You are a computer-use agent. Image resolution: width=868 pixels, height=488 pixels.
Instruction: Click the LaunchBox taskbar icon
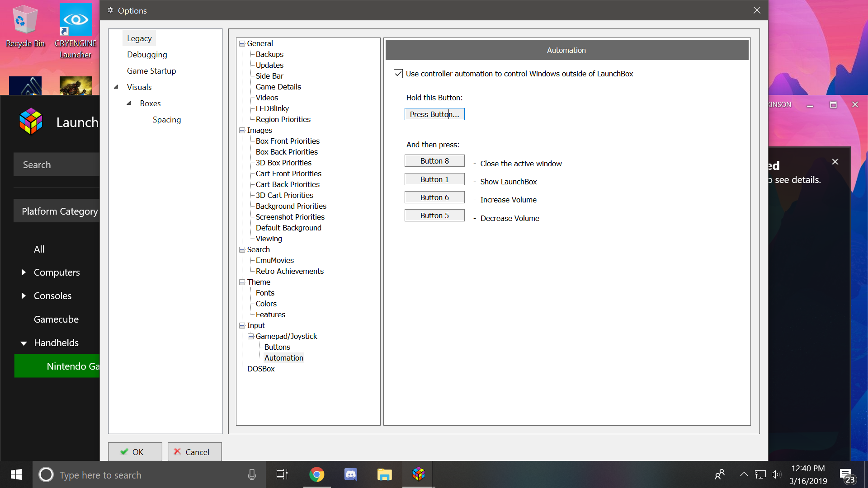[x=419, y=475]
